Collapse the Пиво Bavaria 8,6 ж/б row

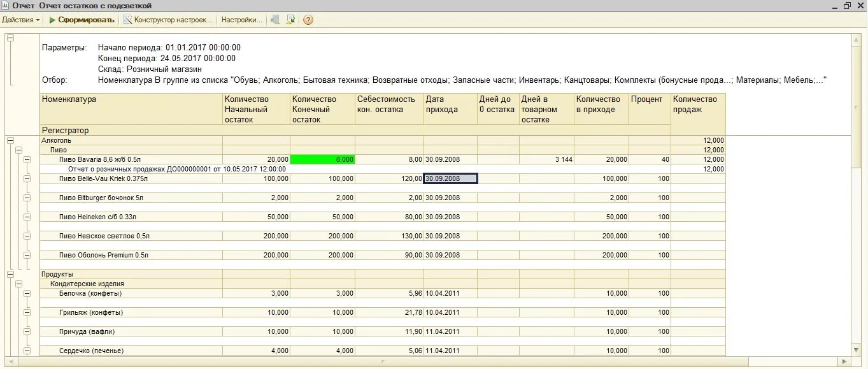click(27, 159)
